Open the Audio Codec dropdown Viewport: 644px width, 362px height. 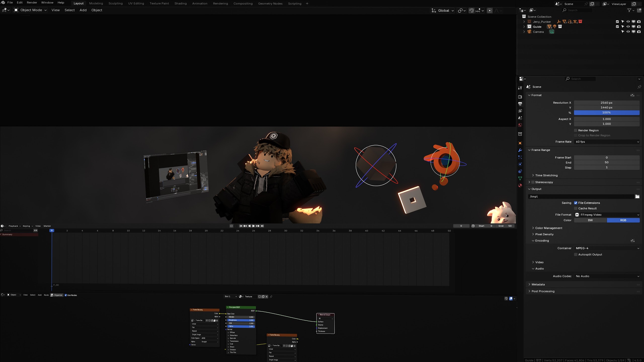607,276
